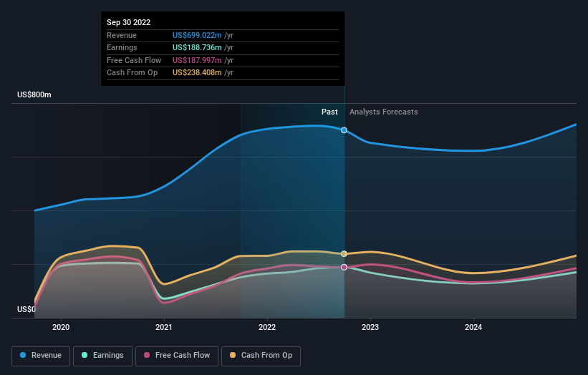This screenshot has height=375, width=588.
Task: Click the US$0 y-axis label
Action: pos(26,309)
